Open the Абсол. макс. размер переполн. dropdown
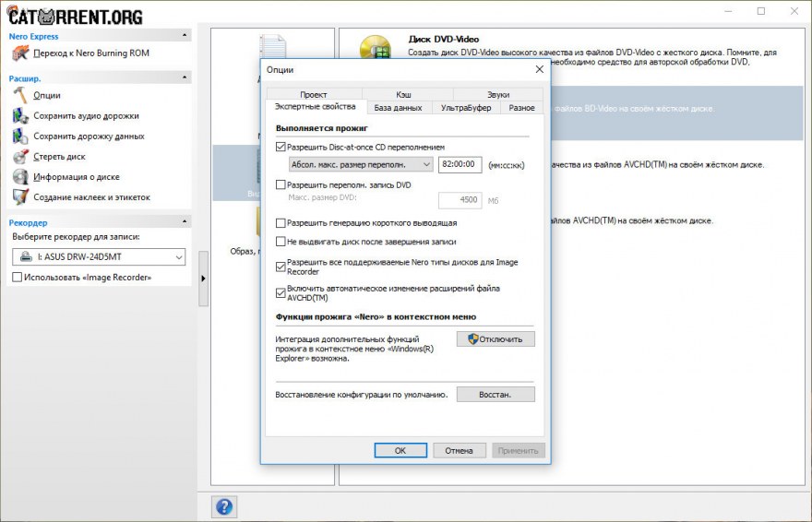Viewport: 812px width, 522px height. point(361,164)
